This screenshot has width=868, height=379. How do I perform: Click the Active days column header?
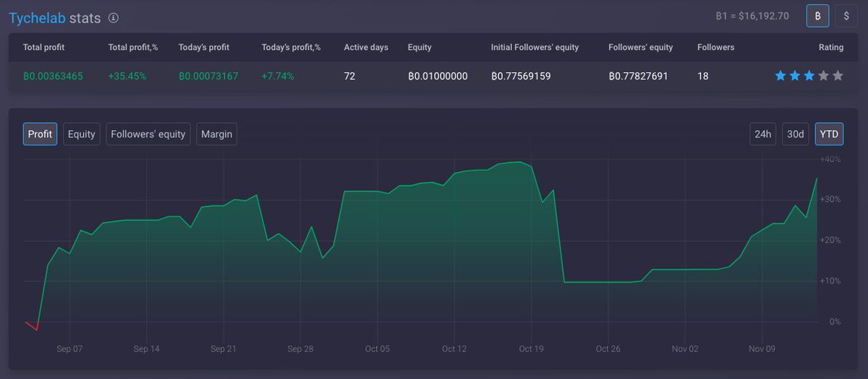click(x=366, y=47)
